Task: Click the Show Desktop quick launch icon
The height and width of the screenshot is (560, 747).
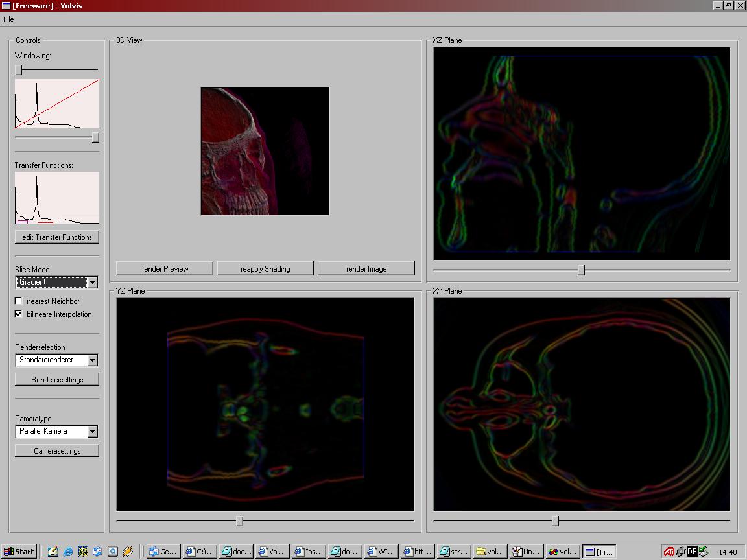Action: point(53,552)
